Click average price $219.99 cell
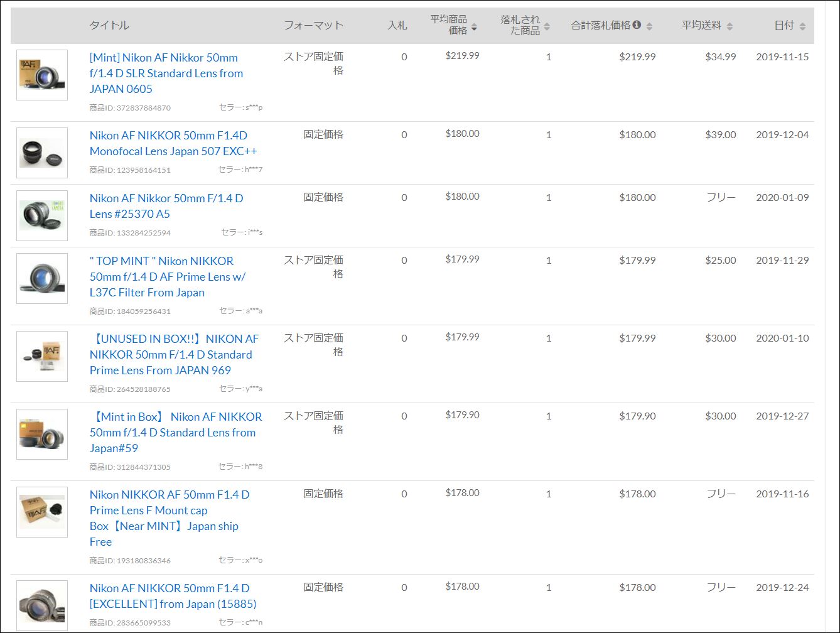 coord(462,56)
